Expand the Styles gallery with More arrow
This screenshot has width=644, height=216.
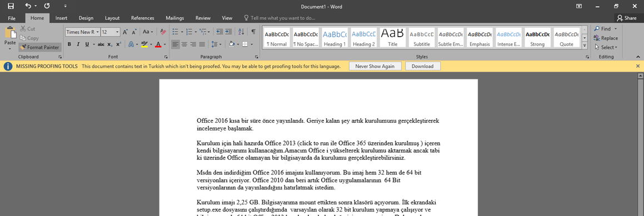pyautogui.click(x=585, y=45)
